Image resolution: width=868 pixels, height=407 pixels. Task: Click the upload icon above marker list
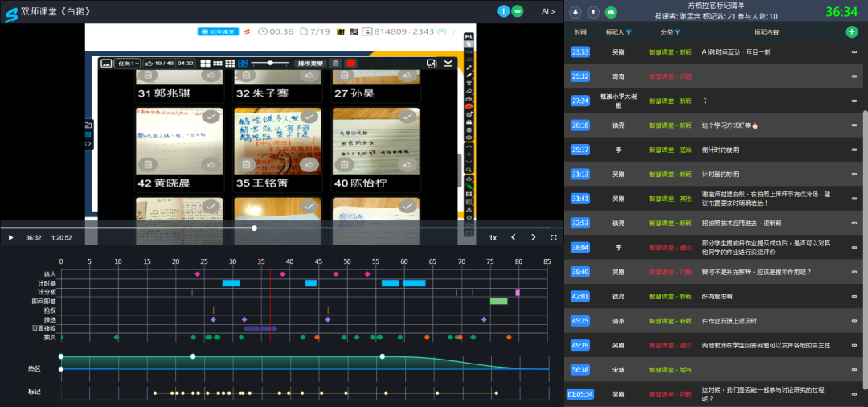coord(593,12)
